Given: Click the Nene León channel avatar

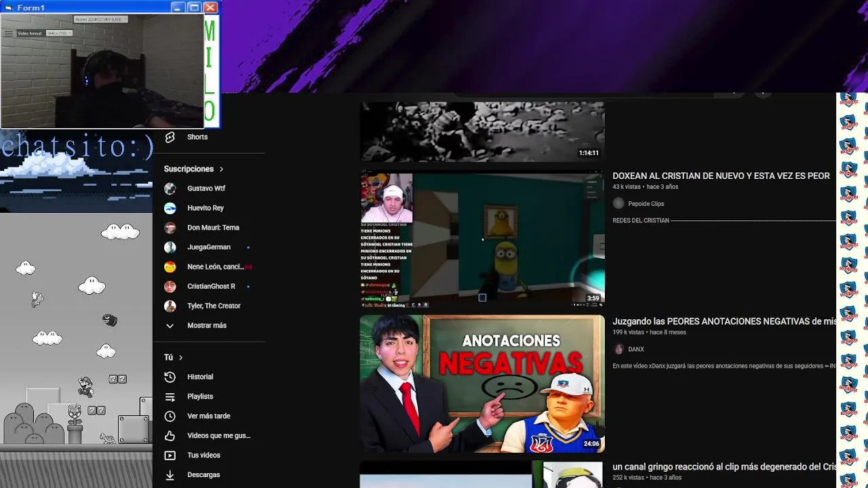Looking at the screenshot, I should pyautogui.click(x=170, y=267).
